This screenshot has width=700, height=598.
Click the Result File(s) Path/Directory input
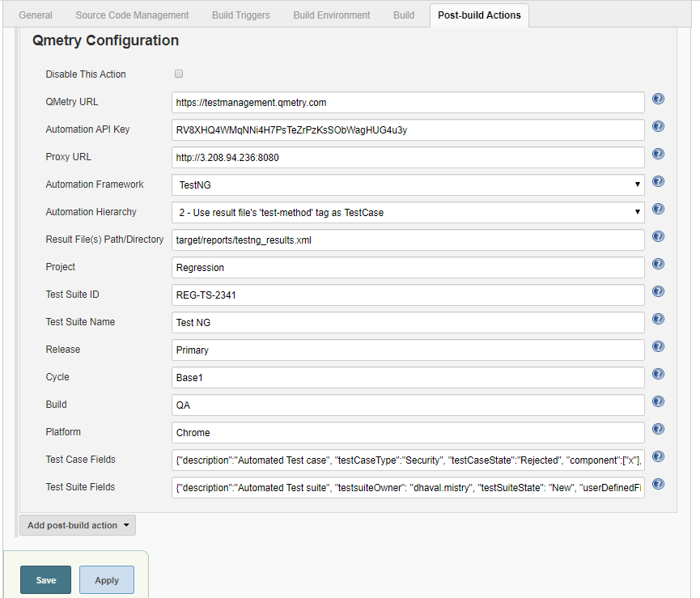[408, 240]
